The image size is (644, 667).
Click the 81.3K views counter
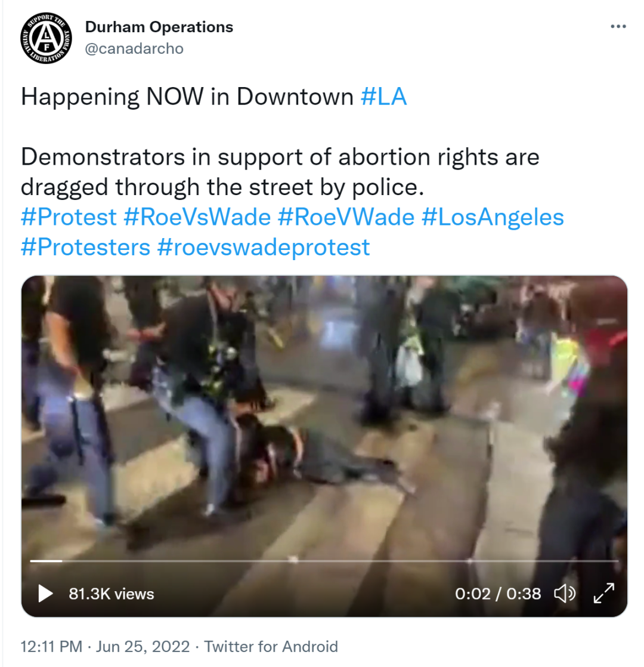[112, 594]
